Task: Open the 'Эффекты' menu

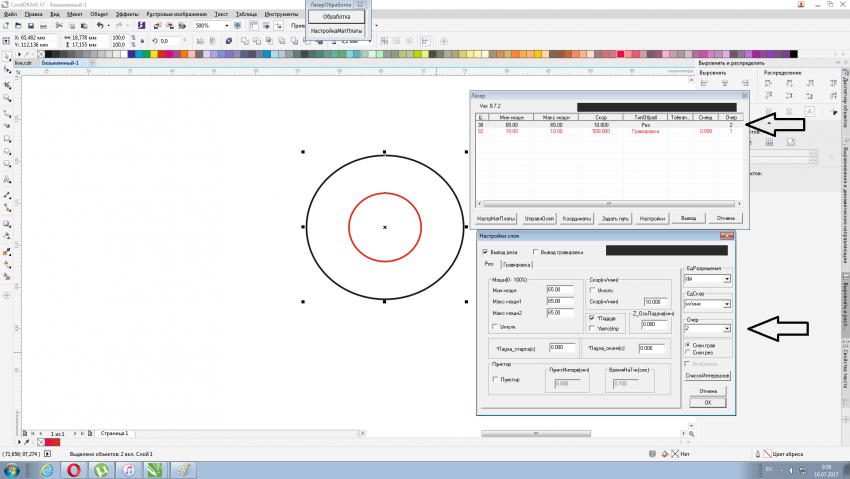Action: click(127, 15)
